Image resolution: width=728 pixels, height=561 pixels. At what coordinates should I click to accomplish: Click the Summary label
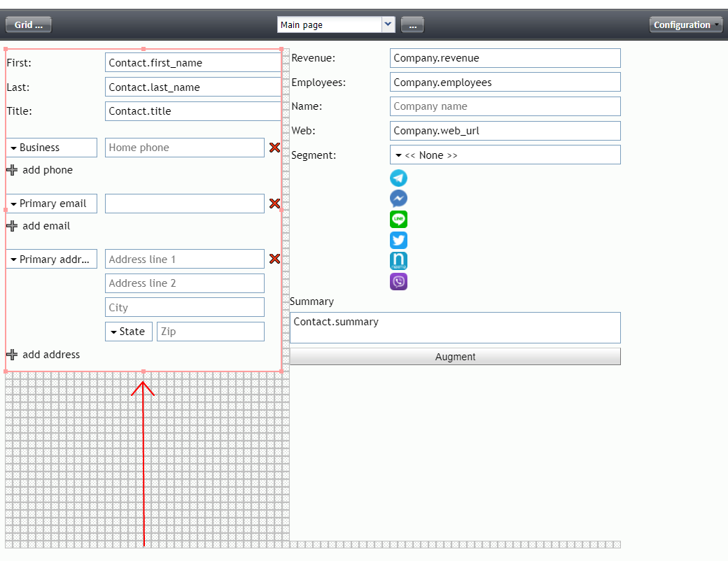point(311,301)
